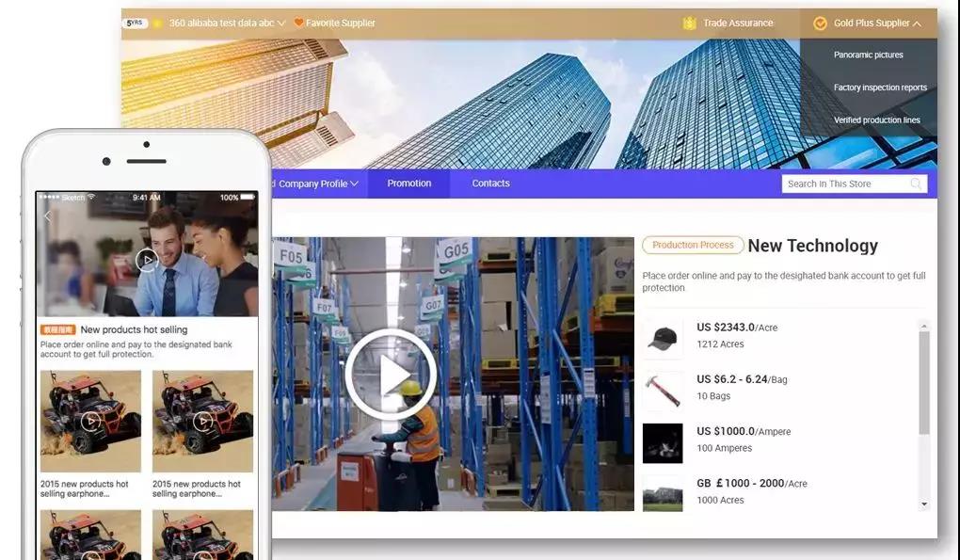Open Panoramic pictures link
Image resolution: width=960 pixels, height=560 pixels.
point(868,56)
